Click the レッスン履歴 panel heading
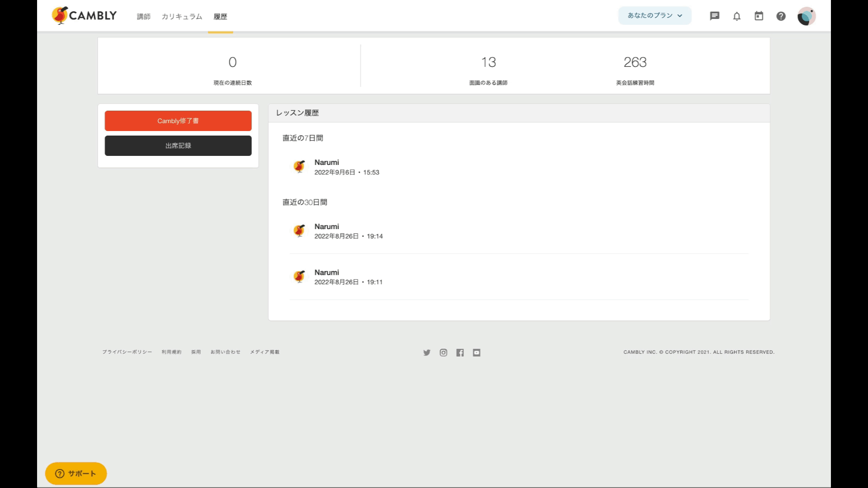This screenshot has width=868, height=488. pos(297,113)
